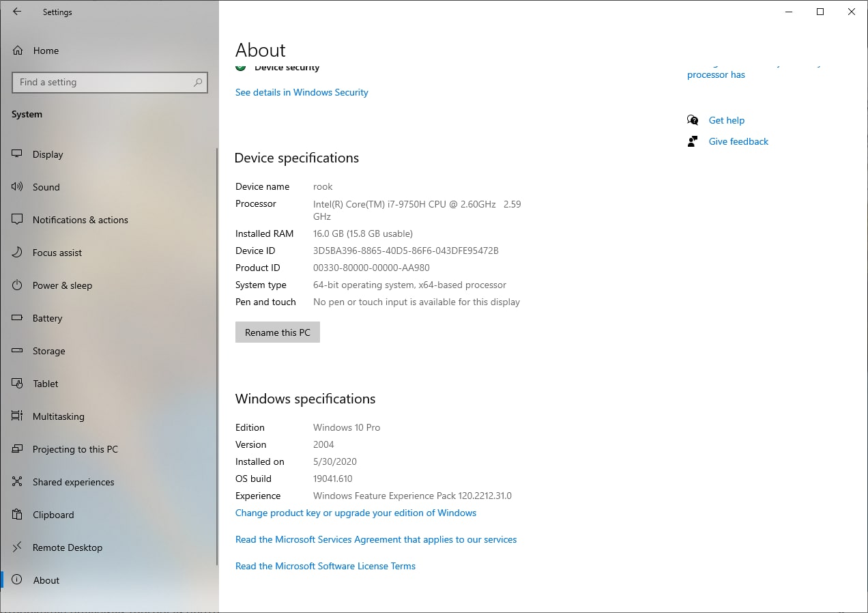Go to Power & sleep settings
This screenshot has height=613, width=868.
[x=109, y=285]
